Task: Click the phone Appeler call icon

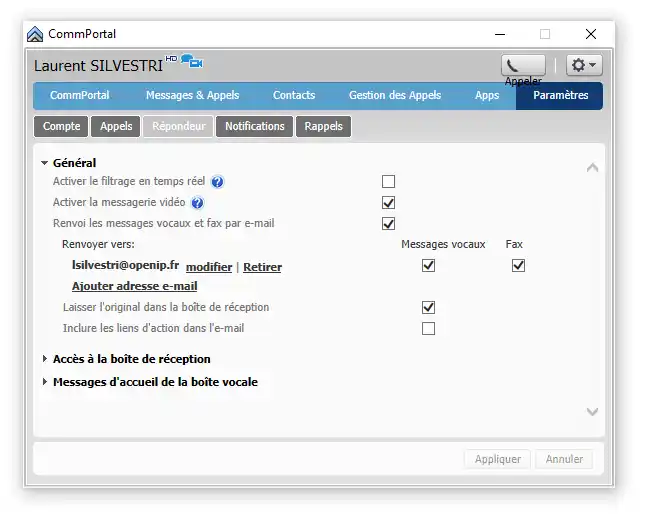Action: click(x=522, y=66)
